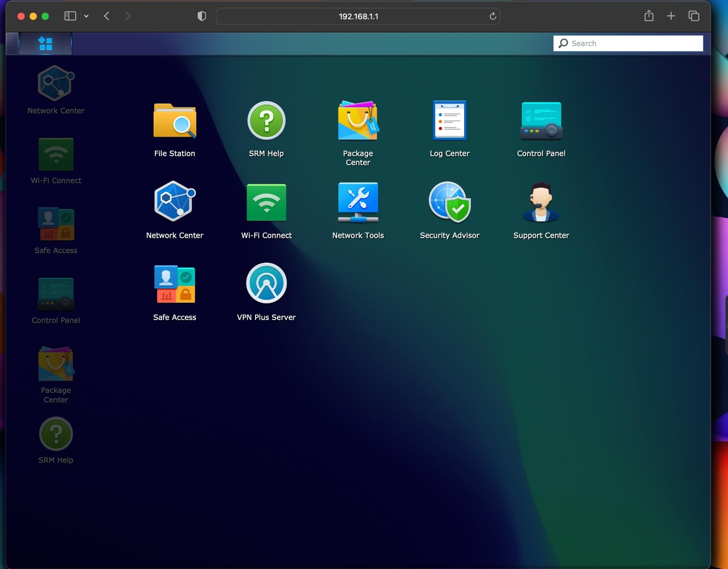Click the Search field in main menu
The width and height of the screenshot is (728, 569).
click(628, 43)
